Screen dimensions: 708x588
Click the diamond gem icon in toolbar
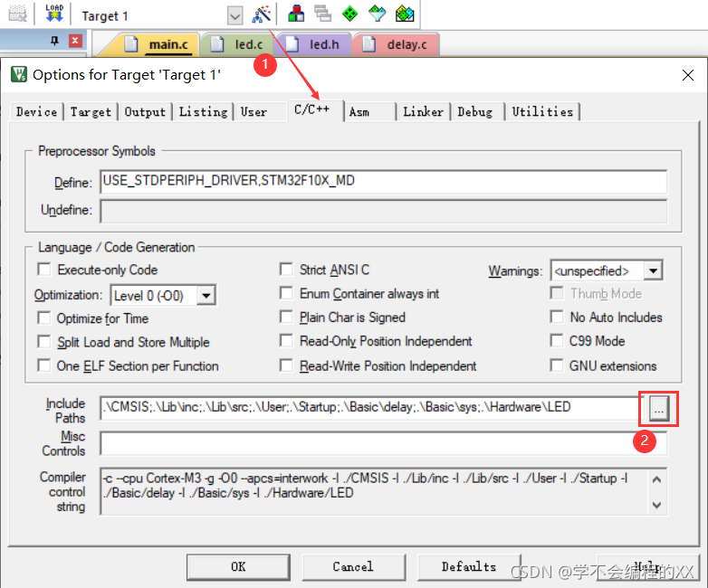377,14
